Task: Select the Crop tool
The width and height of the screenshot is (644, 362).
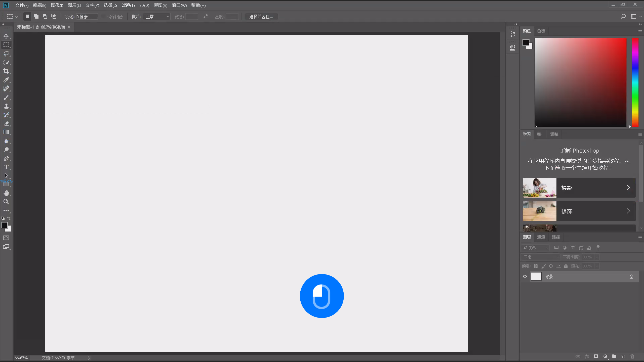Action: point(6,71)
